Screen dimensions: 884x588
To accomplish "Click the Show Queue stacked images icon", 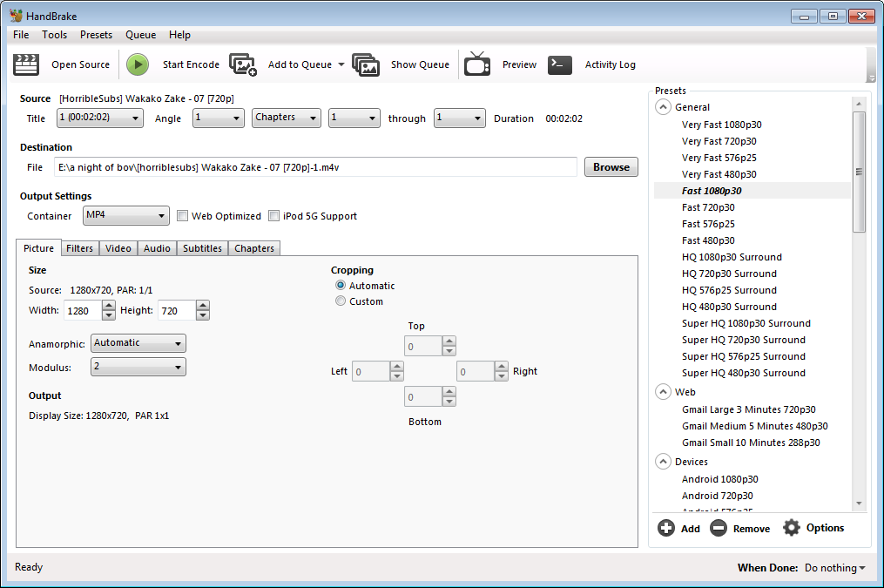I will tap(366, 64).
